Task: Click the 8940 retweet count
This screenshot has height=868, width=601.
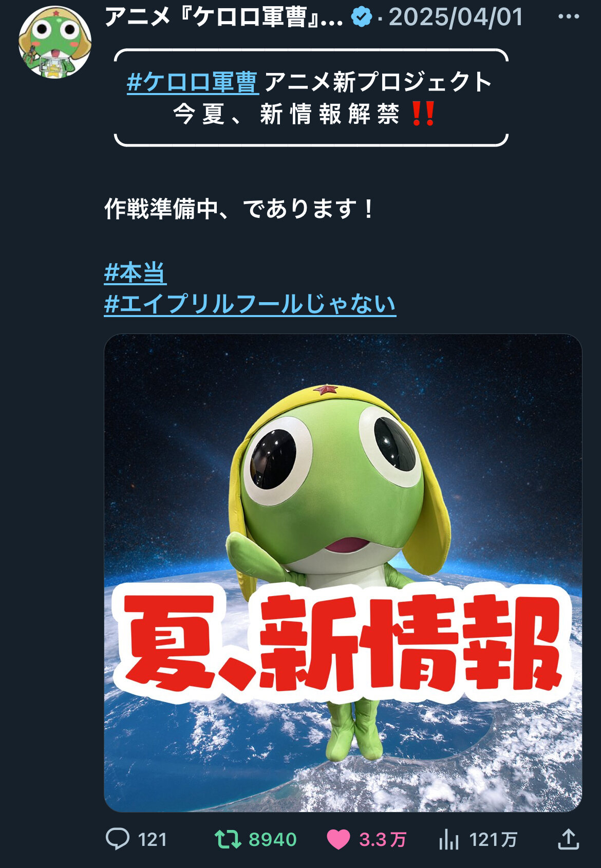Action: coord(273,840)
